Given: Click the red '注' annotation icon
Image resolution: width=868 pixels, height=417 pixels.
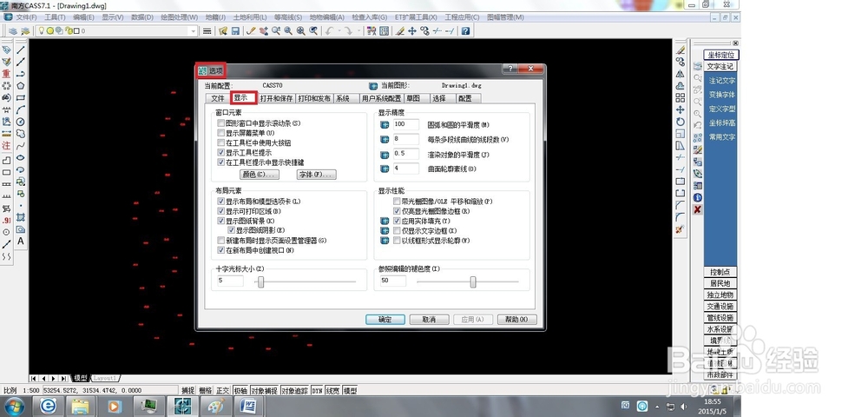Looking at the screenshot, I should (x=6, y=145).
